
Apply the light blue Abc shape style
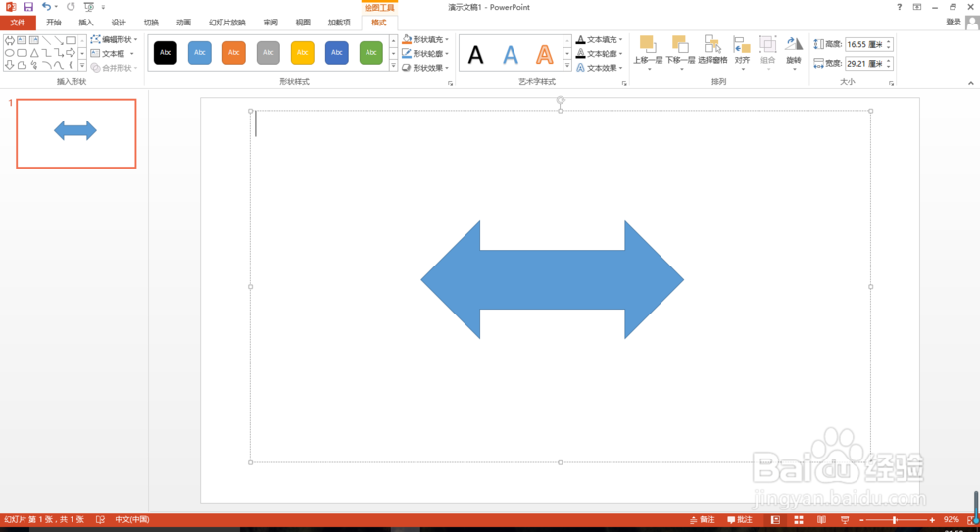(199, 53)
